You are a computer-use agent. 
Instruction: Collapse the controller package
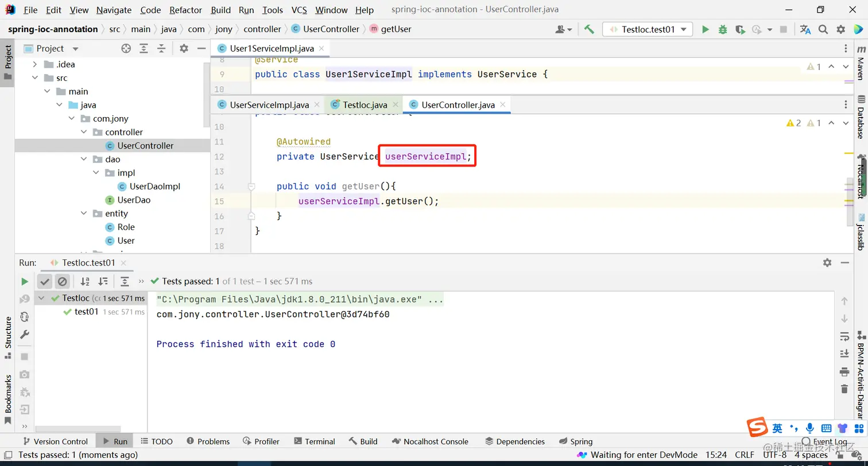pos(84,132)
